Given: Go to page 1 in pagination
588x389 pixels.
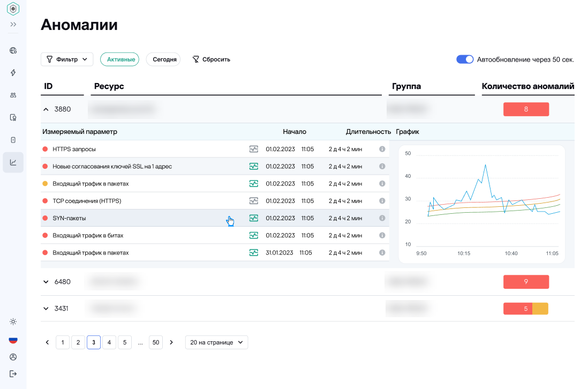Looking at the screenshot, I should tap(63, 342).
